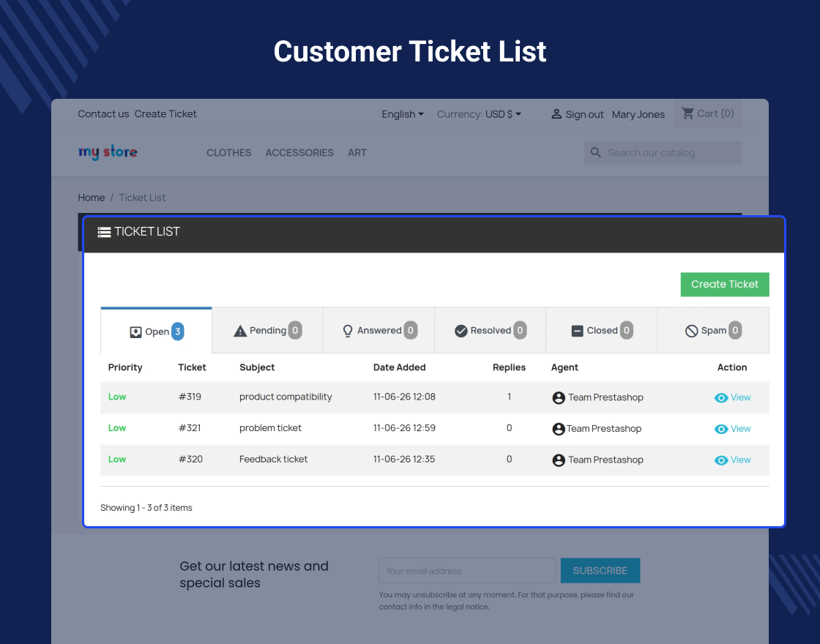This screenshot has height=644, width=820.
Task: Click the shopping cart icon
Action: point(687,113)
